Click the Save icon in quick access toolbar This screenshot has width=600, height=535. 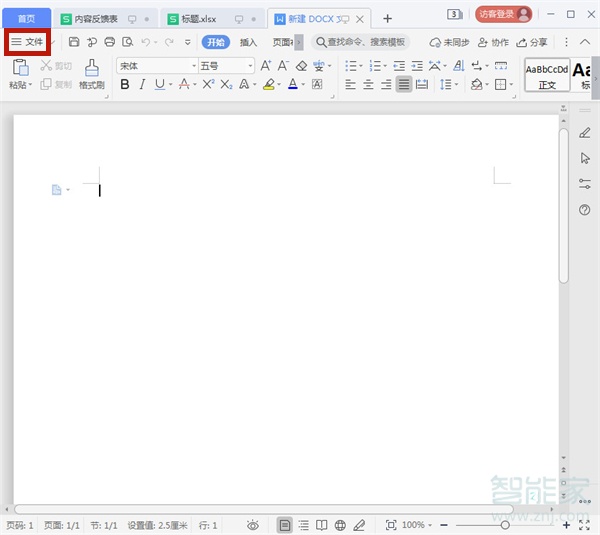[x=74, y=42]
